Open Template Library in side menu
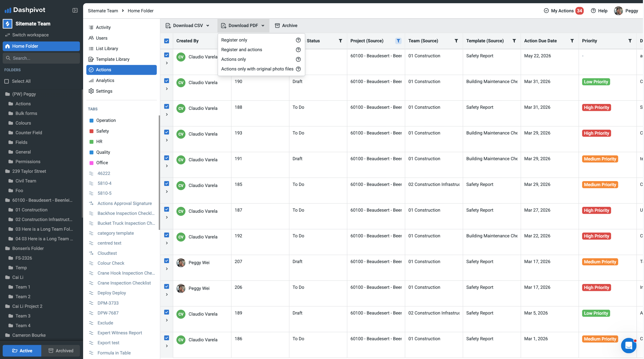The height and width of the screenshot is (359, 644). [113, 59]
